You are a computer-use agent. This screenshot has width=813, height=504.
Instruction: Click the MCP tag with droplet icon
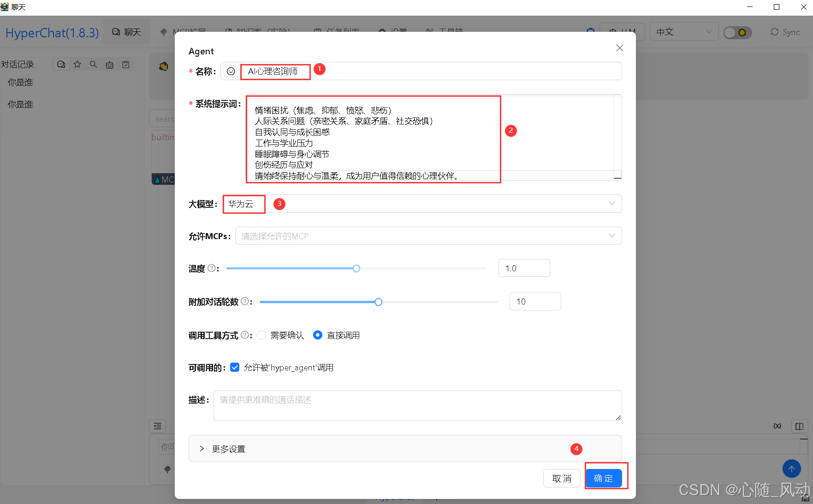[x=164, y=179]
